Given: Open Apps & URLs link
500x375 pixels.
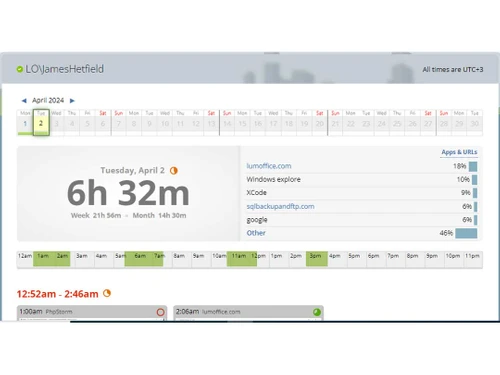Looking at the screenshot, I should (x=459, y=152).
